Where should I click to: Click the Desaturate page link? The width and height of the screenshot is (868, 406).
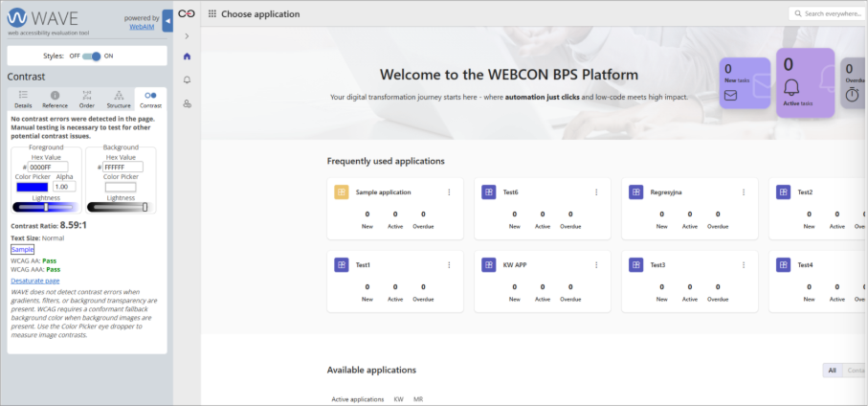pos(34,281)
